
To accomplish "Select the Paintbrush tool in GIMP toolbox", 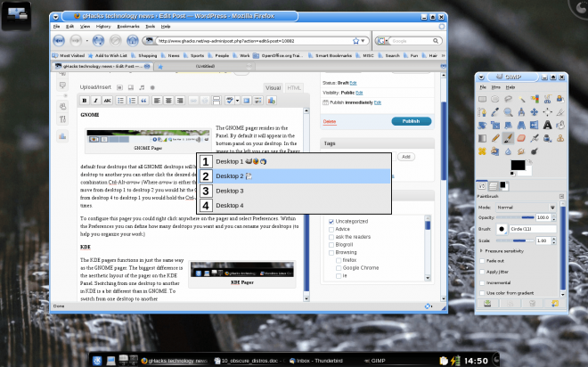I will click(508, 139).
